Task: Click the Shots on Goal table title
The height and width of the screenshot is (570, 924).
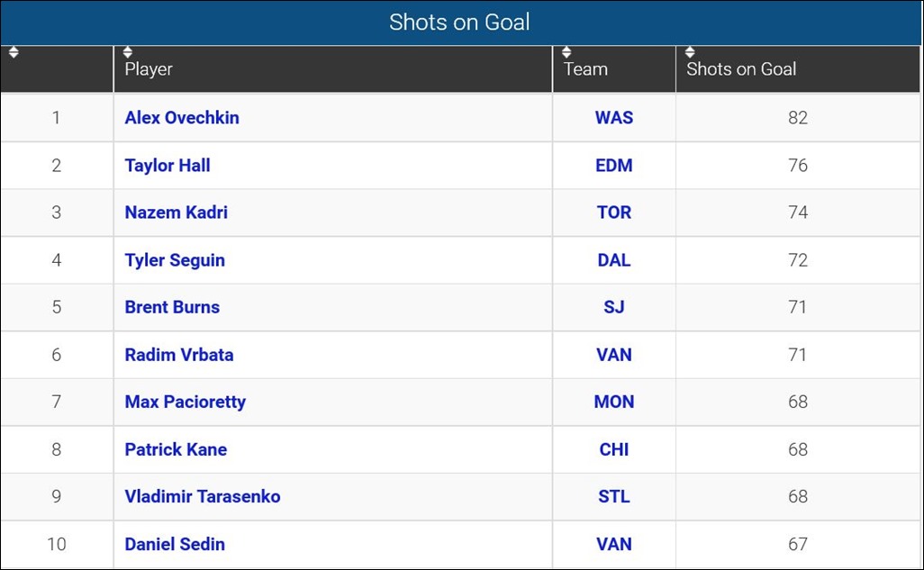Action: click(460, 22)
